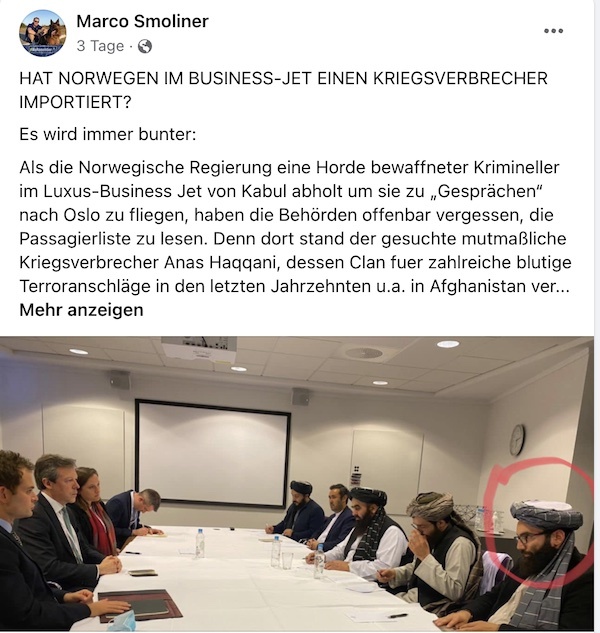The height and width of the screenshot is (633, 600).
Task: Open Marco Smoliner's profile picture
Action: click(43, 33)
